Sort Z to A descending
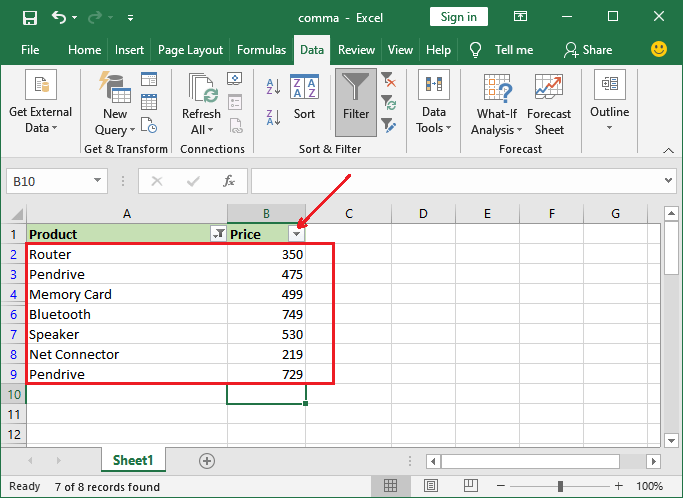This screenshot has height=498, width=683. tap(273, 118)
